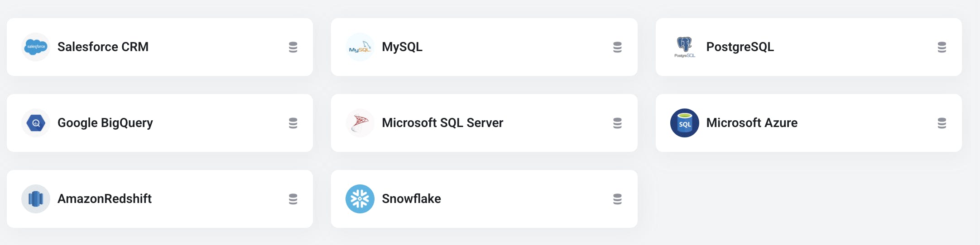Click database stack icon on PostgreSQL card
The width and height of the screenshot is (980, 245).
(942, 47)
